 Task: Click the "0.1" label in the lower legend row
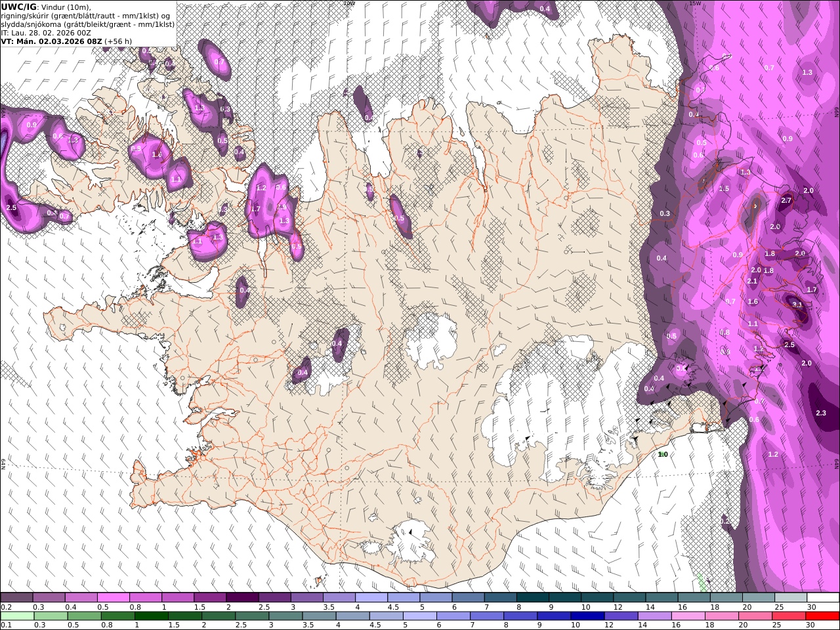(x=7, y=625)
